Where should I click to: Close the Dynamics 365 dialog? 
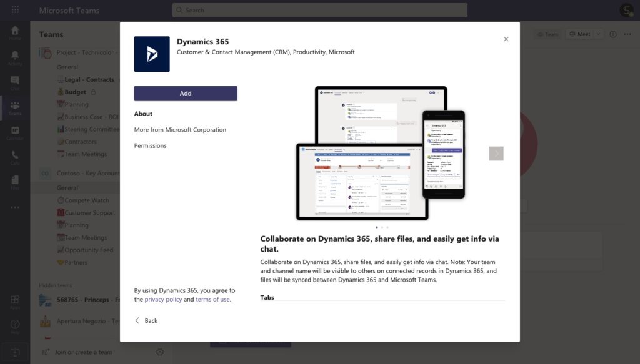coord(506,39)
